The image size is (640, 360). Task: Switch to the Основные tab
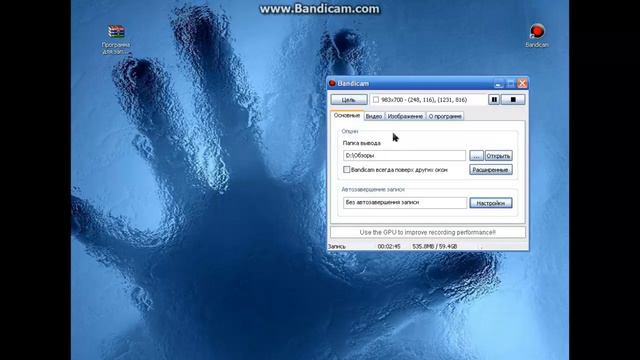[347, 116]
